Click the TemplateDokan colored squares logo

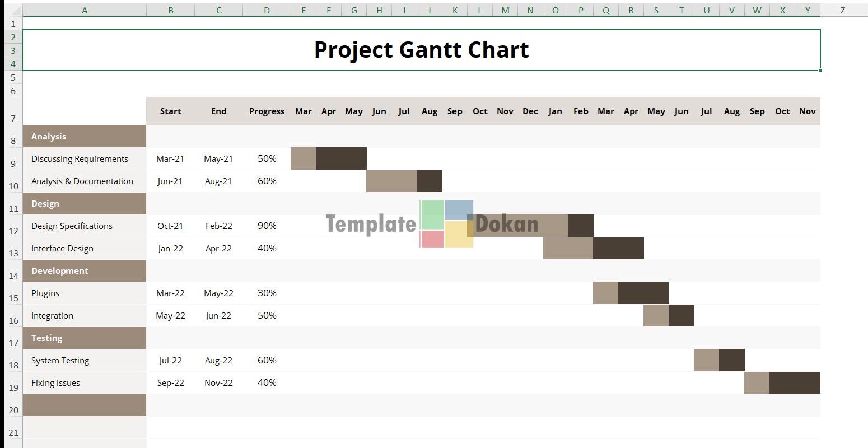446,223
